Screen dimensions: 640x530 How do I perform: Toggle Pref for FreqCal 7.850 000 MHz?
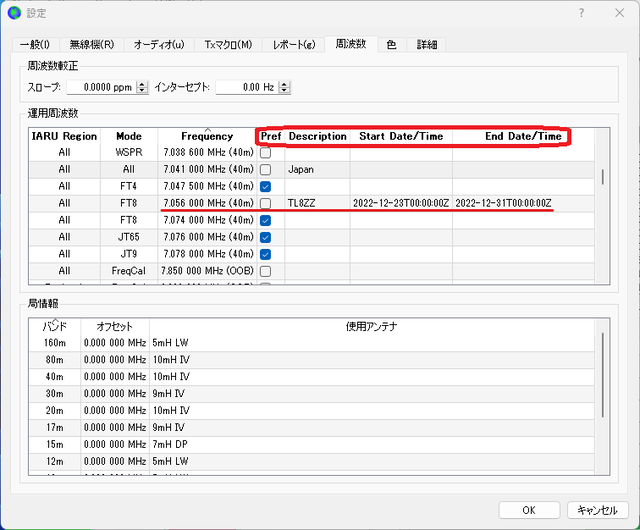tap(266, 271)
